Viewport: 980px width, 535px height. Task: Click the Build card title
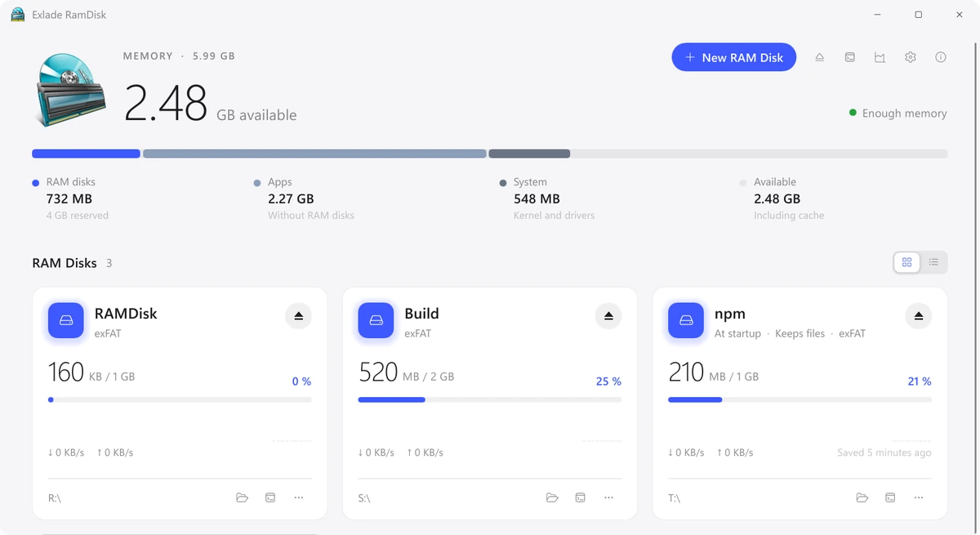tap(421, 314)
